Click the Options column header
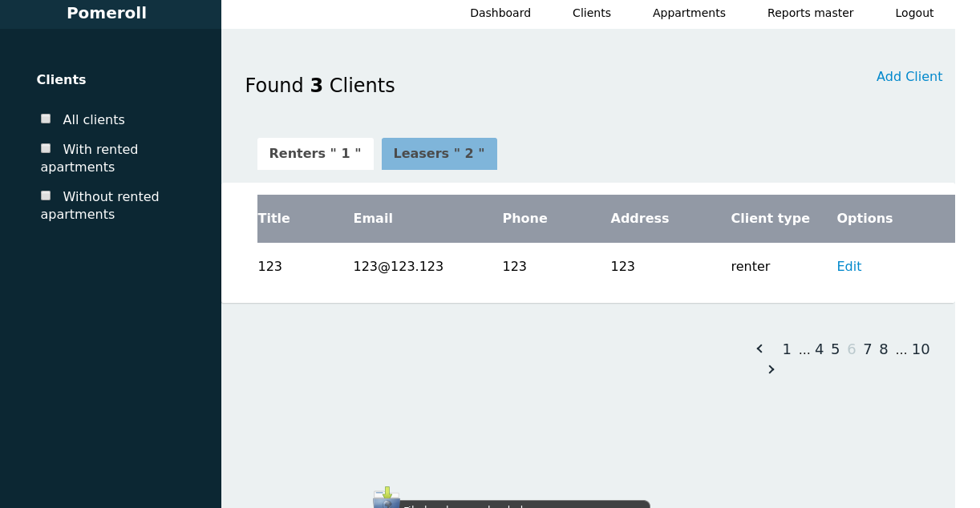The image size is (980, 508). (x=865, y=219)
